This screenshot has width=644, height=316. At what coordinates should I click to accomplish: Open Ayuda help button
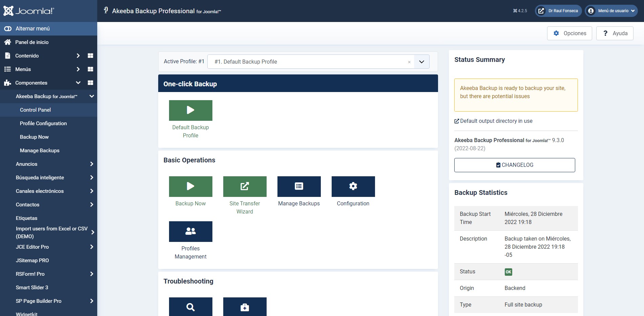click(x=615, y=33)
